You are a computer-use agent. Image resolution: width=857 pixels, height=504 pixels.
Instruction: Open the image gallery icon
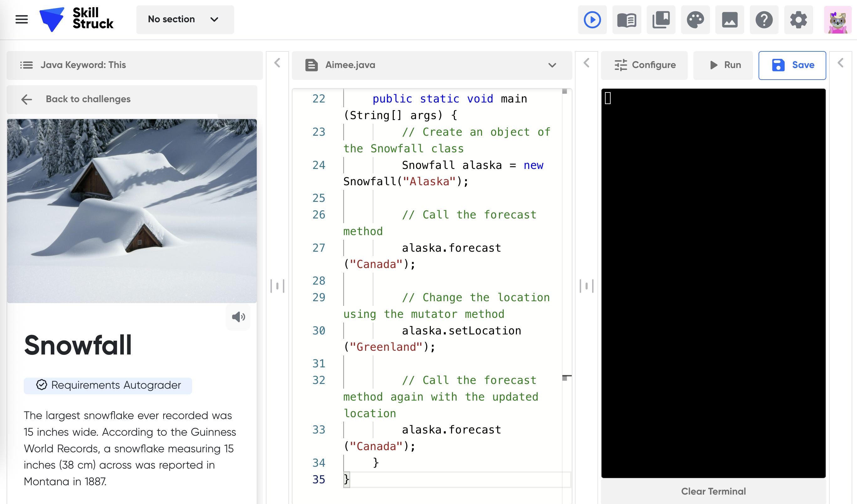pyautogui.click(x=729, y=20)
